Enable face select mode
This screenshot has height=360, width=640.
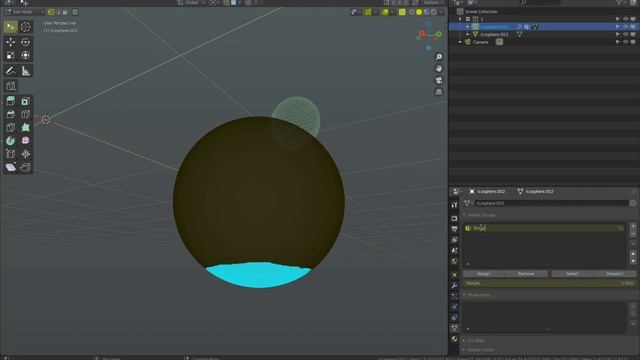64,12
